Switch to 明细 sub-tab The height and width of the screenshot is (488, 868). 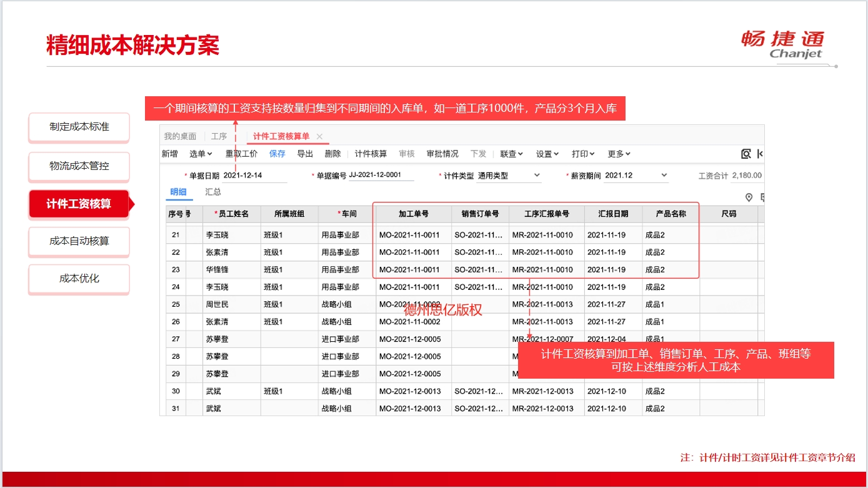click(x=178, y=192)
